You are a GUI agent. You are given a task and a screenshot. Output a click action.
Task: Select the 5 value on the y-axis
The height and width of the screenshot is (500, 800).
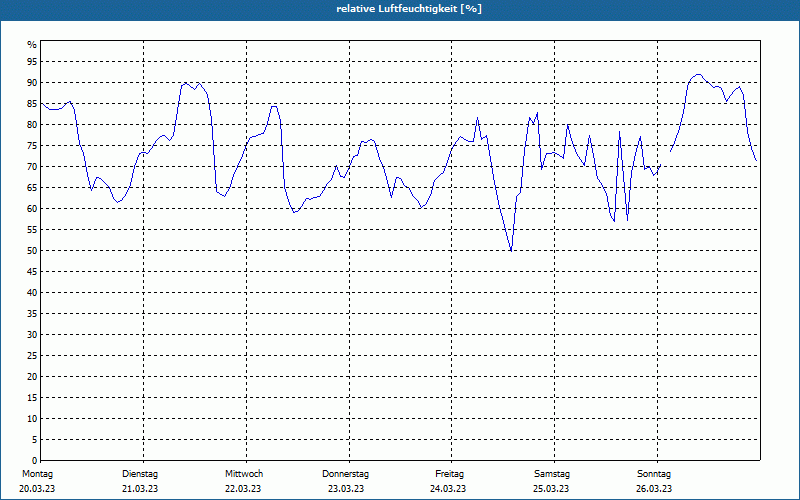[x=35, y=440]
